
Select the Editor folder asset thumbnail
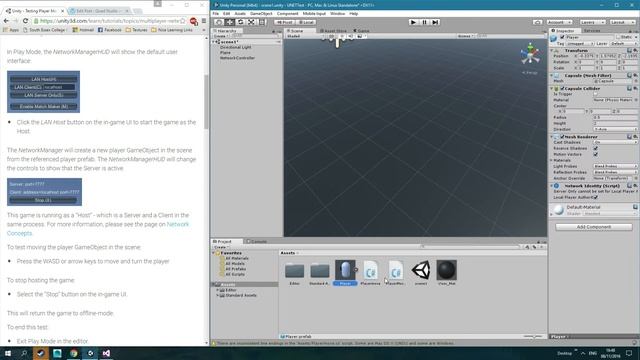[x=294, y=272]
